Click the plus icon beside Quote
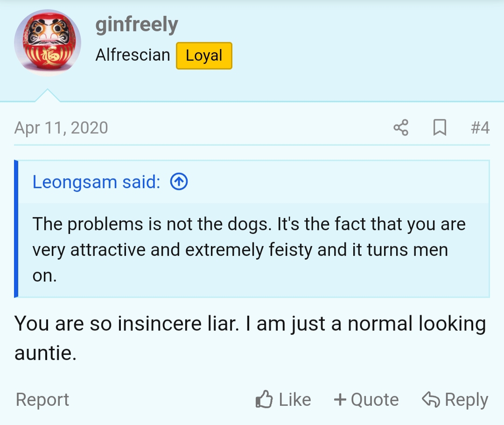Screen dimensions: 504x425 [340, 400]
